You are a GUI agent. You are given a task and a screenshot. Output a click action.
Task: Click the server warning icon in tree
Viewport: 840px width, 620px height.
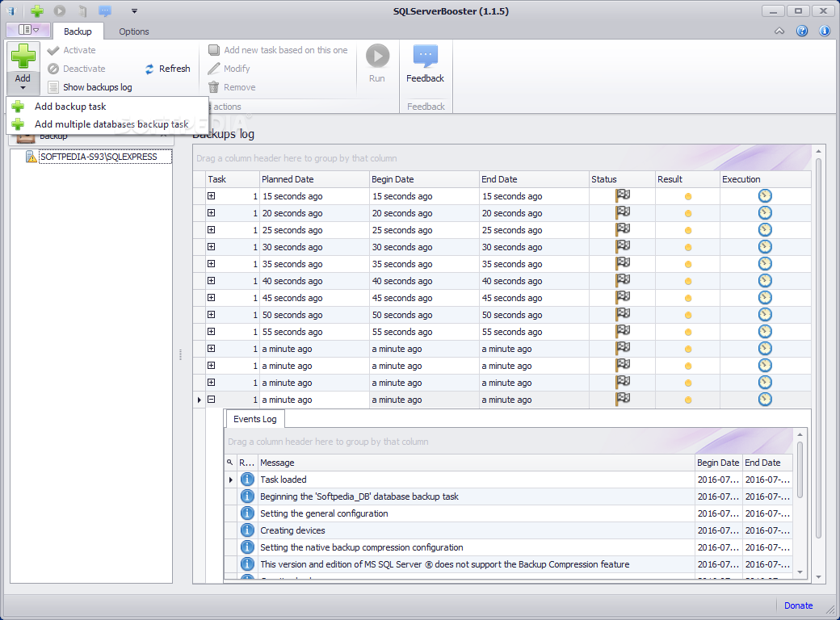31,157
